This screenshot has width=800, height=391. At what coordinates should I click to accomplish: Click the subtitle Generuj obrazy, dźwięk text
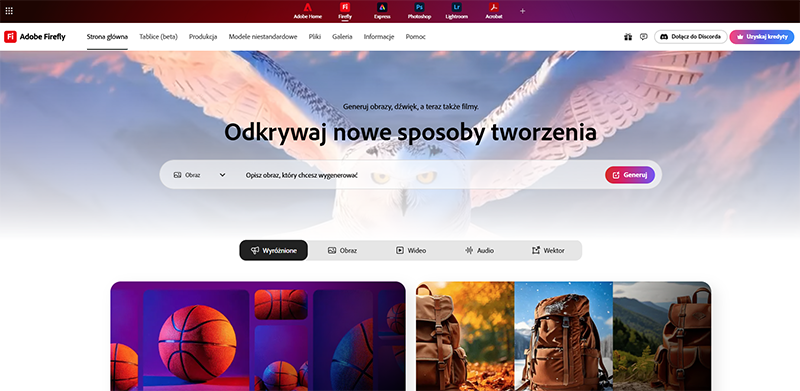point(411,107)
